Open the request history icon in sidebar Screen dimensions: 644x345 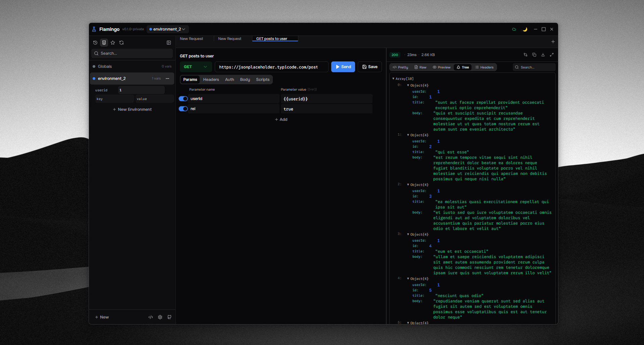pos(95,43)
